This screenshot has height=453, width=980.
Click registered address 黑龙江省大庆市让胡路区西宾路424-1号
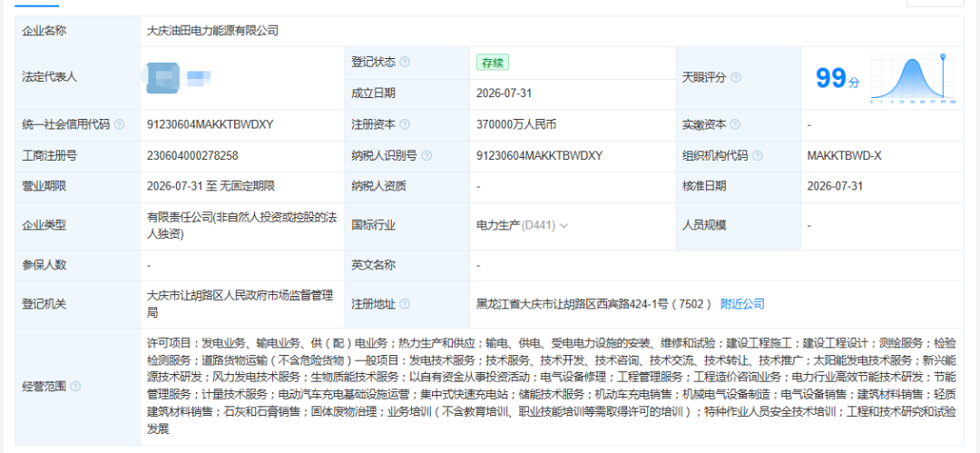pos(593,304)
